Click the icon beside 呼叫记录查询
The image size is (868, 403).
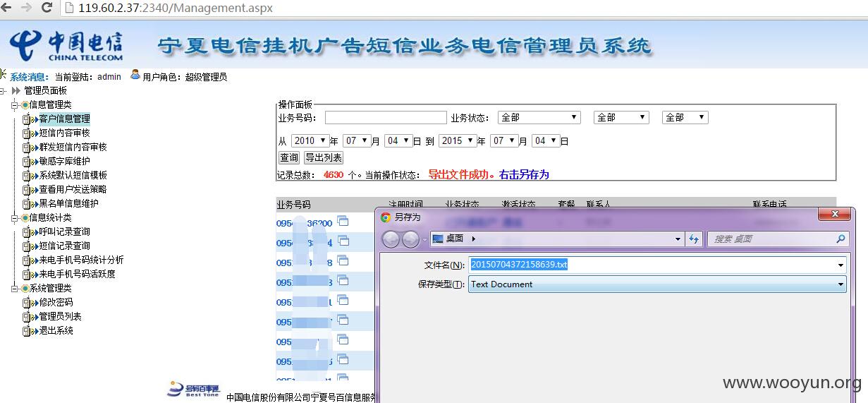30,232
